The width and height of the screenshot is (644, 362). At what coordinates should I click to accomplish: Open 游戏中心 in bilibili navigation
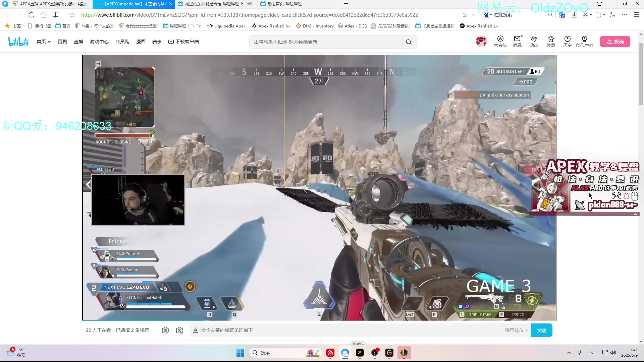coord(99,42)
